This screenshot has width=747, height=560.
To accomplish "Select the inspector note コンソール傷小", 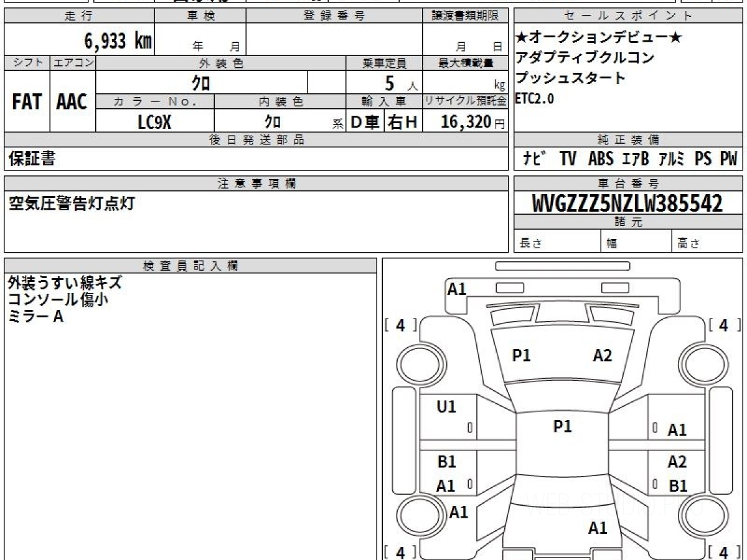I will point(58,299).
